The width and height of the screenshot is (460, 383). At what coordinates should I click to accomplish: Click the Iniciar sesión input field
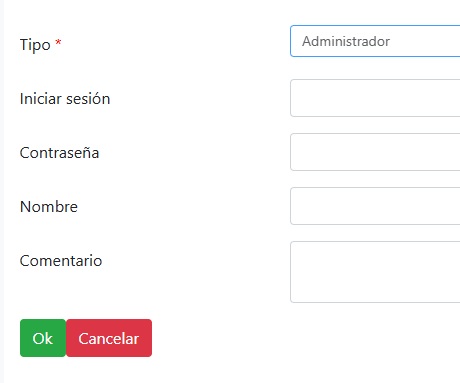(x=375, y=98)
